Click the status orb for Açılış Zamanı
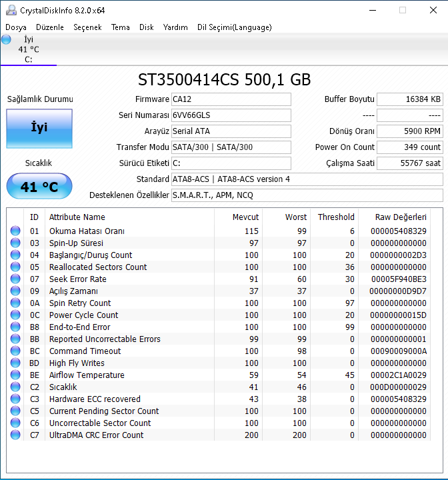The height and width of the screenshot is (480, 448). click(15, 291)
